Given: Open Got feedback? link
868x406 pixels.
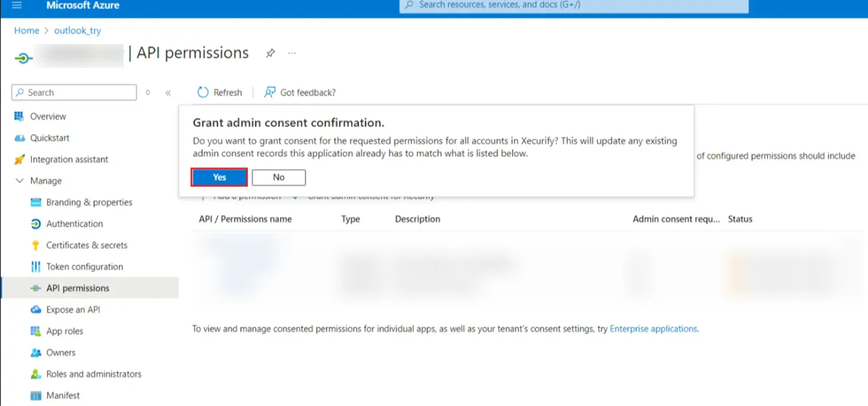Looking at the screenshot, I should 300,92.
